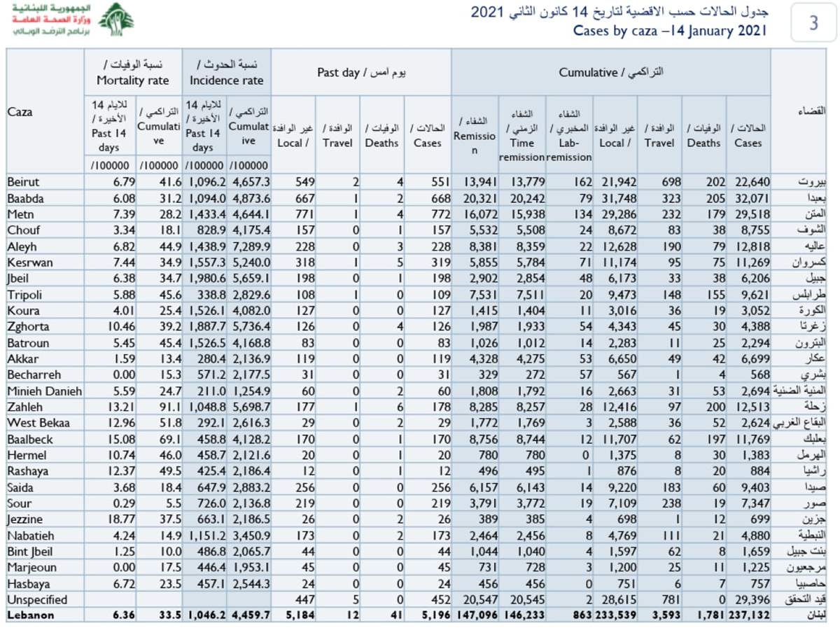Select the Baabda caza row label

[x=25, y=198]
